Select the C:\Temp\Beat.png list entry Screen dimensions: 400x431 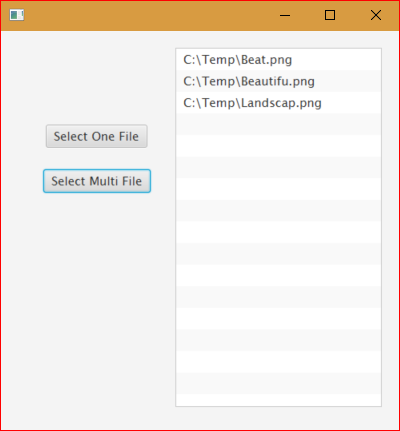(x=278, y=60)
